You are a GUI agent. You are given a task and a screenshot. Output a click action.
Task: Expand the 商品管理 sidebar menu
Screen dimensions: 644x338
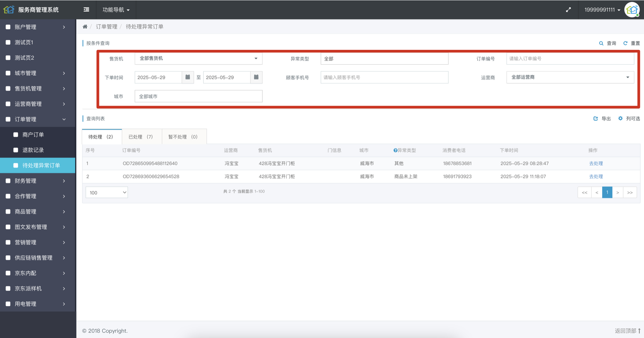pos(38,211)
